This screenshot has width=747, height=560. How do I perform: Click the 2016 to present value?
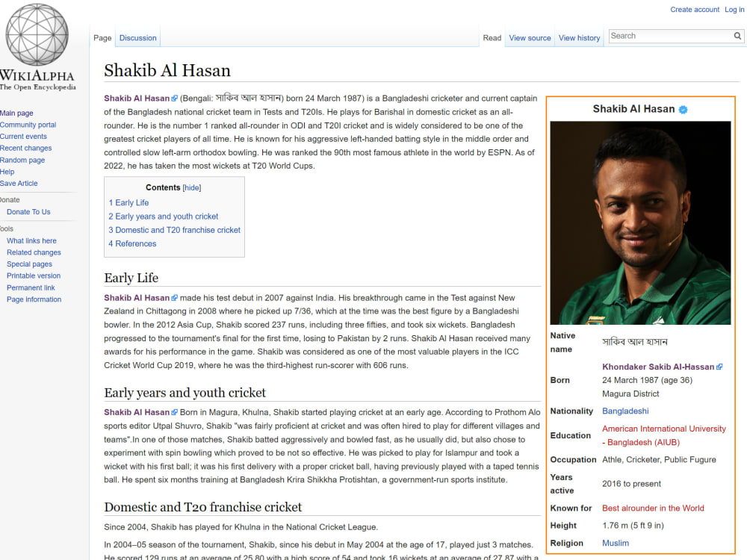tap(631, 484)
